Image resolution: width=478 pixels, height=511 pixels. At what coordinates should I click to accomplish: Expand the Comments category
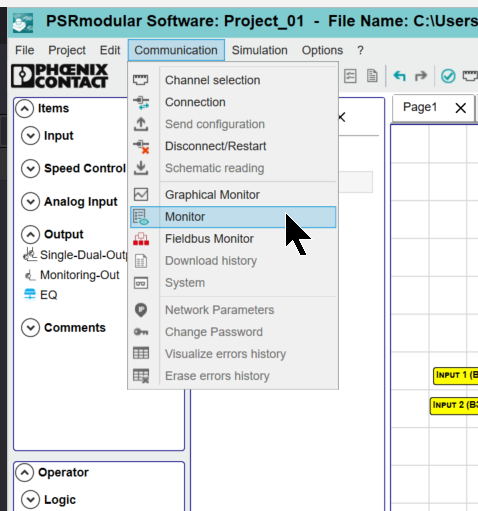click(30, 328)
